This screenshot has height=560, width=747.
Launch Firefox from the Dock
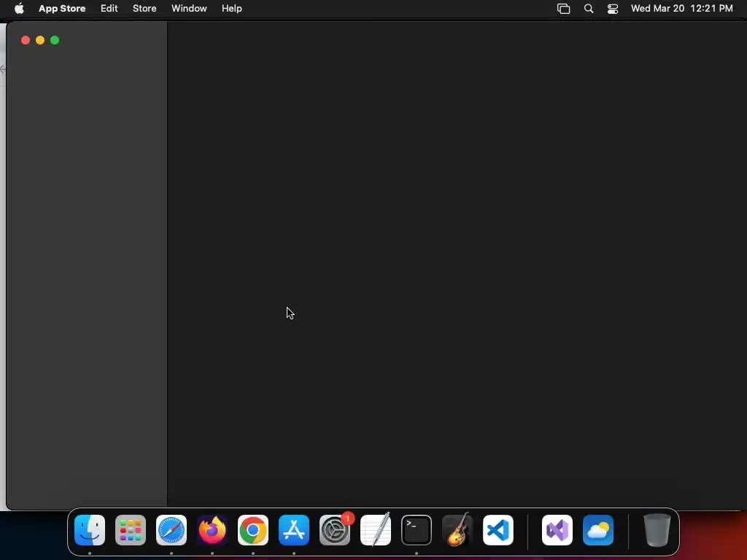click(212, 530)
